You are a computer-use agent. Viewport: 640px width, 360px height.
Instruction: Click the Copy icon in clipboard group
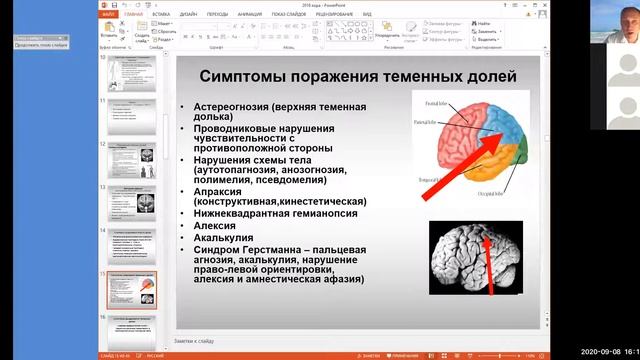[x=122, y=31]
